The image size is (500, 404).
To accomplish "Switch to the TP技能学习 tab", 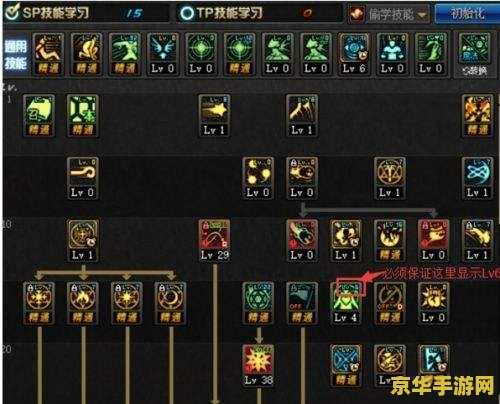I will 221,13.
